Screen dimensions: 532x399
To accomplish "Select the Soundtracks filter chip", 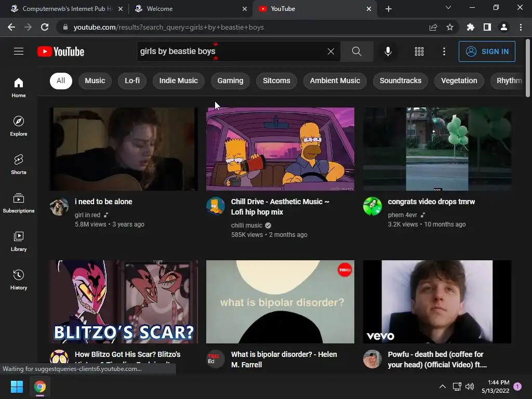I will (401, 81).
